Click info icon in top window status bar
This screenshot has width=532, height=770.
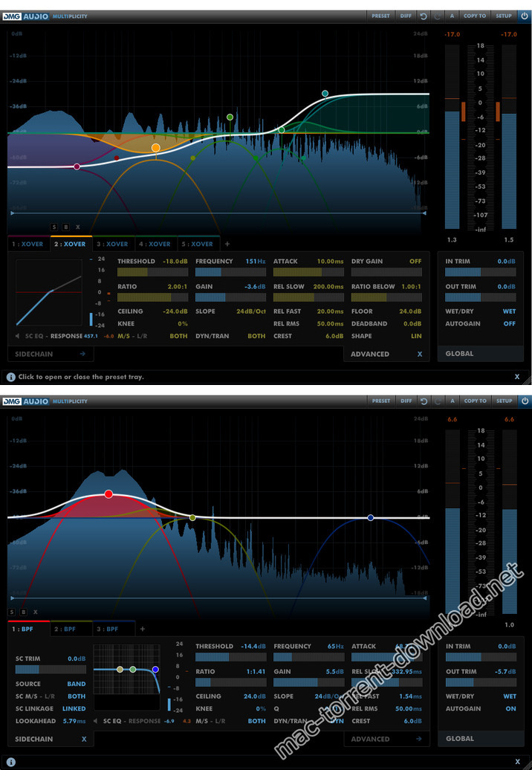tap(11, 377)
